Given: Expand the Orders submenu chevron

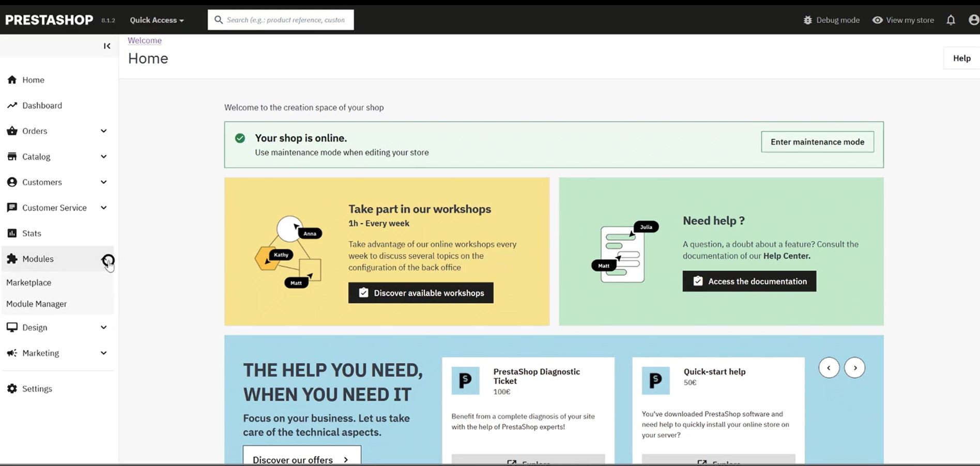Looking at the screenshot, I should point(104,131).
